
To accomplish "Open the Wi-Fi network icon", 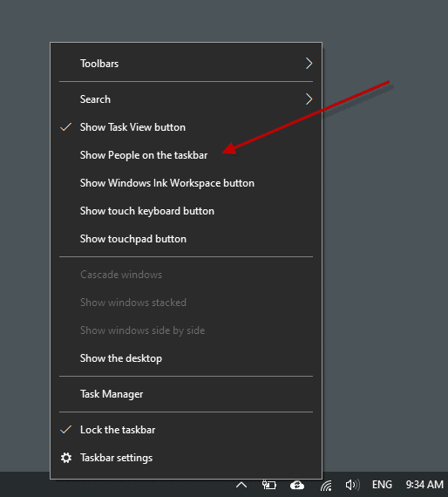I will click(326, 485).
